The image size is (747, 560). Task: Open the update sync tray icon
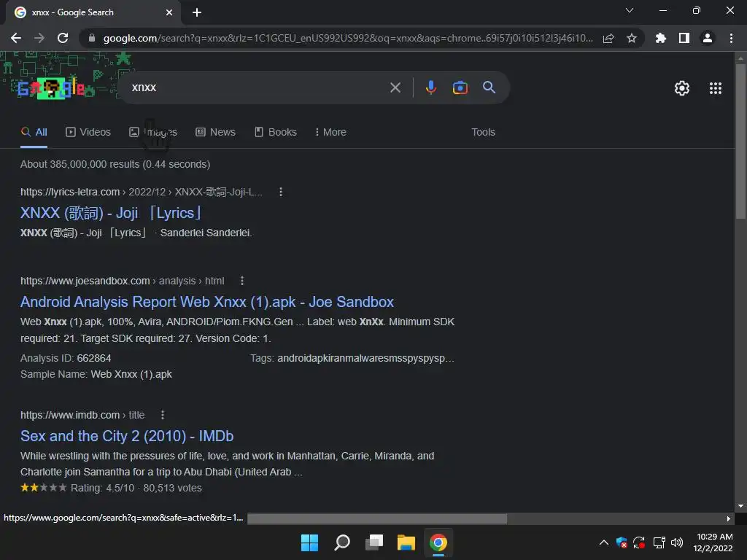click(x=639, y=542)
